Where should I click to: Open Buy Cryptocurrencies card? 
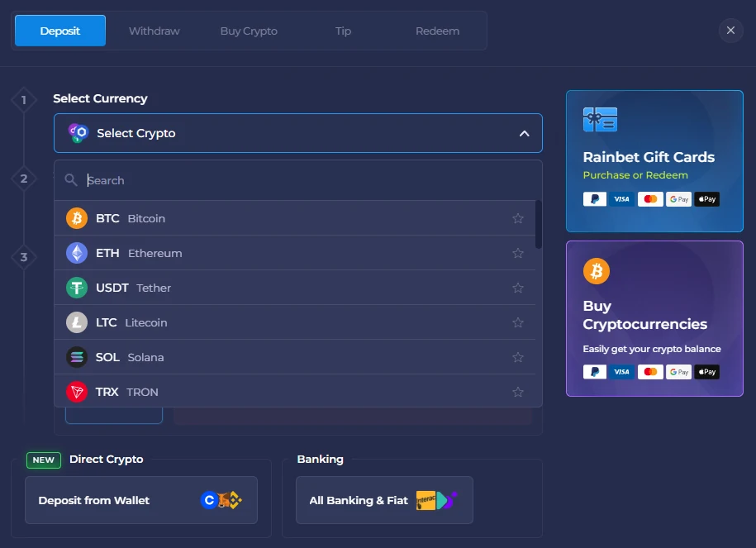(654, 319)
